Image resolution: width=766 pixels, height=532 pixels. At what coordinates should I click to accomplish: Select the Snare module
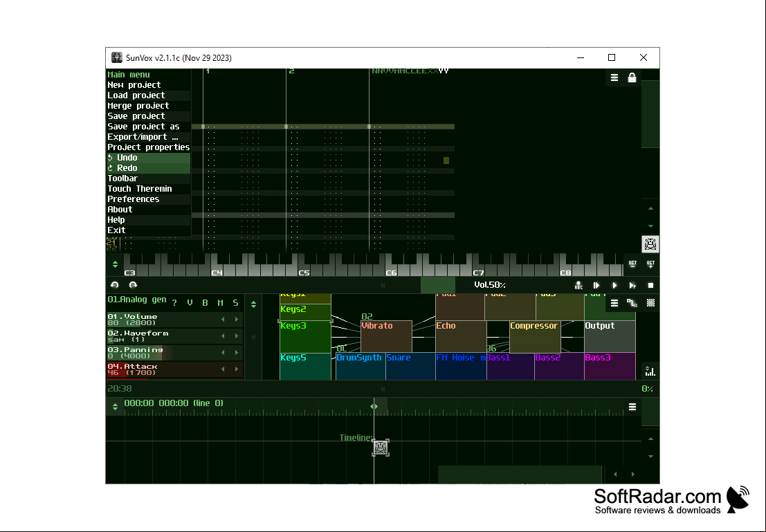(x=410, y=367)
